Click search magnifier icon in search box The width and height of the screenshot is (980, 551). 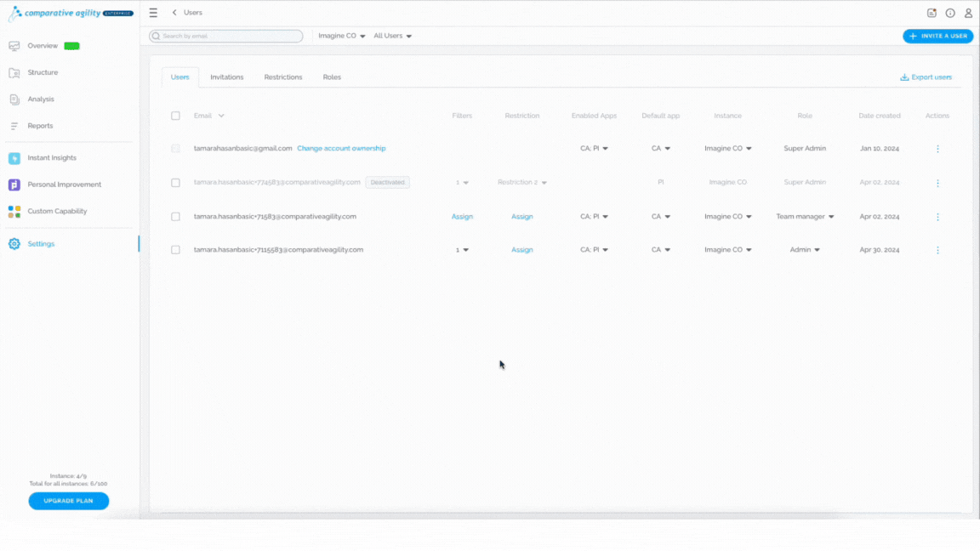(x=157, y=37)
